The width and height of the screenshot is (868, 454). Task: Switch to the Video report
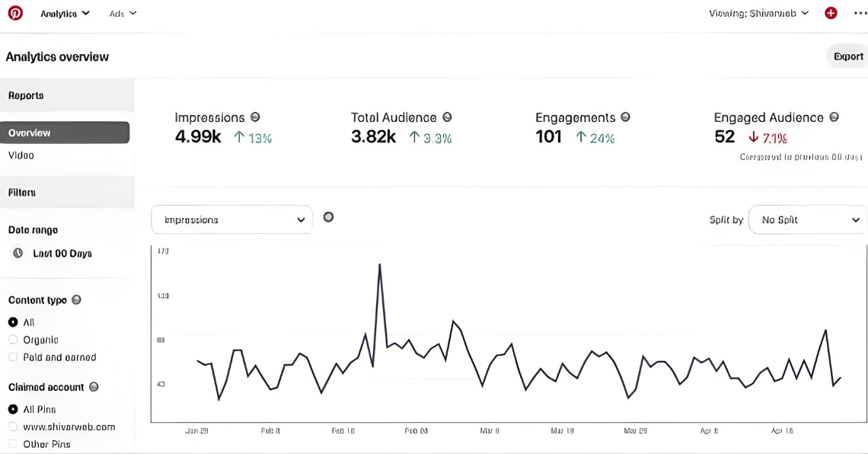pos(21,155)
